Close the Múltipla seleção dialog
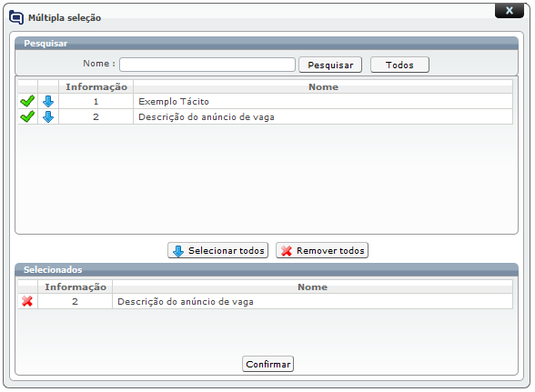Viewport: 535px width, 392px height. [510, 11]
